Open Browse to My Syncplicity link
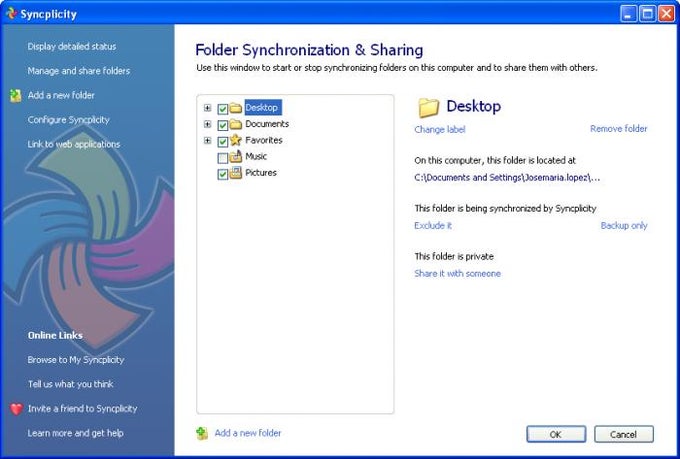The image size is (680, 459). (x=76, y=360)
